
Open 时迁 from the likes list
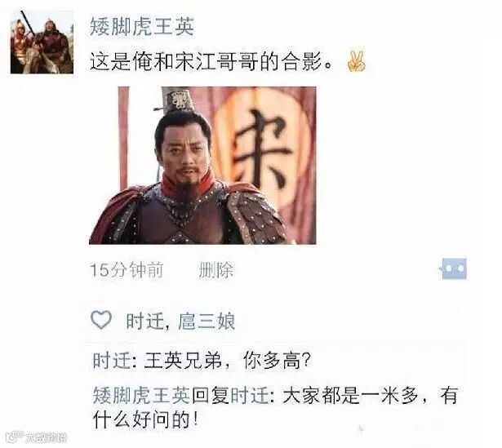click(145, 321)
